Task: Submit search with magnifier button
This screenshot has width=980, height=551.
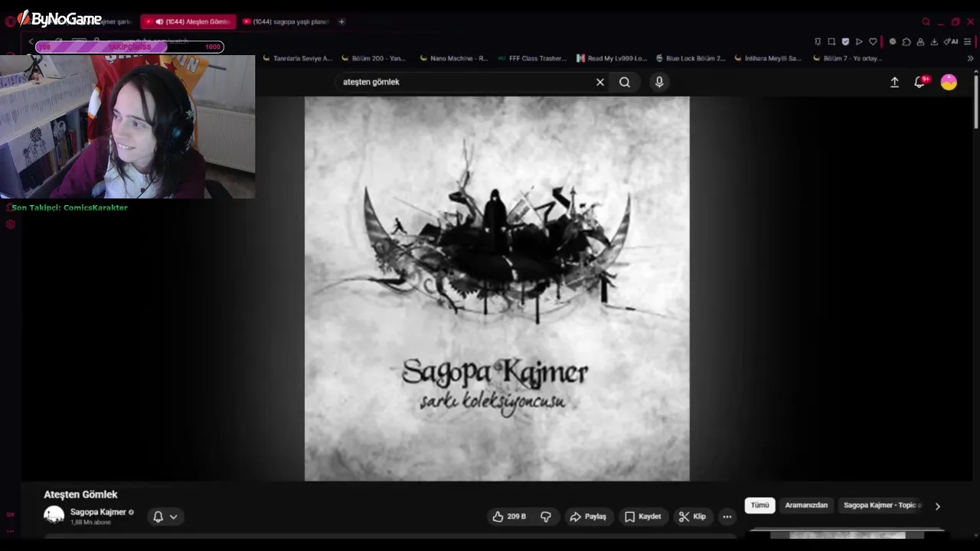Action: (x=625, y=82)
